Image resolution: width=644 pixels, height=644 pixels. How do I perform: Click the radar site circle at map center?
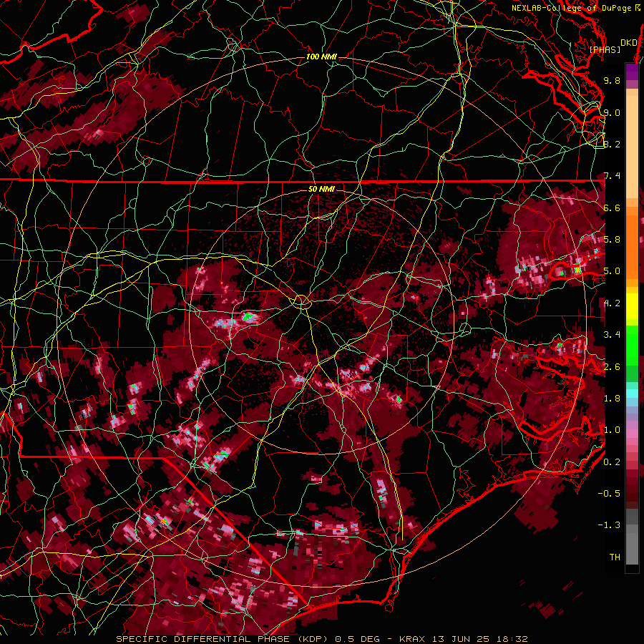coord(301,302)
